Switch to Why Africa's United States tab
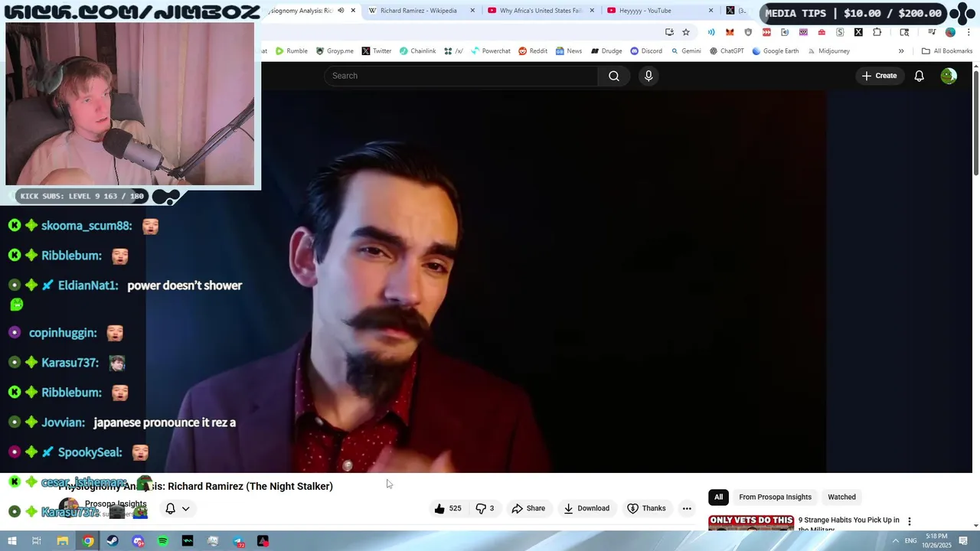 pyautogui.click(x=541, y=11)
